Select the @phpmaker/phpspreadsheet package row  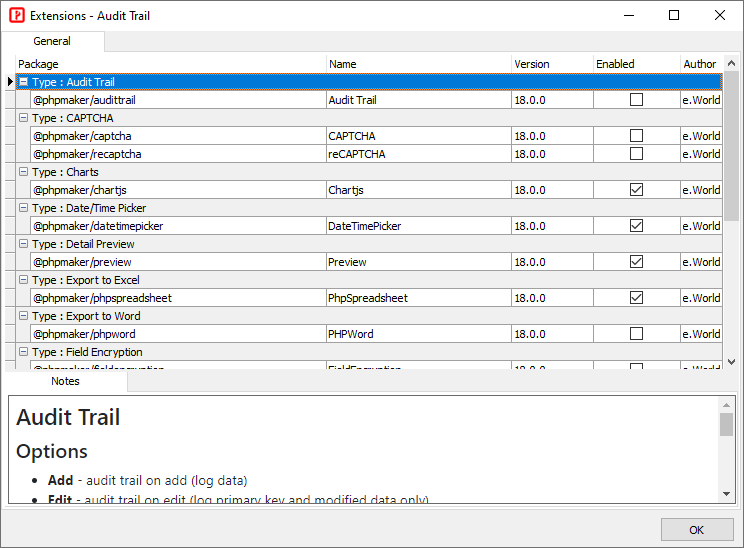(178, 298)
